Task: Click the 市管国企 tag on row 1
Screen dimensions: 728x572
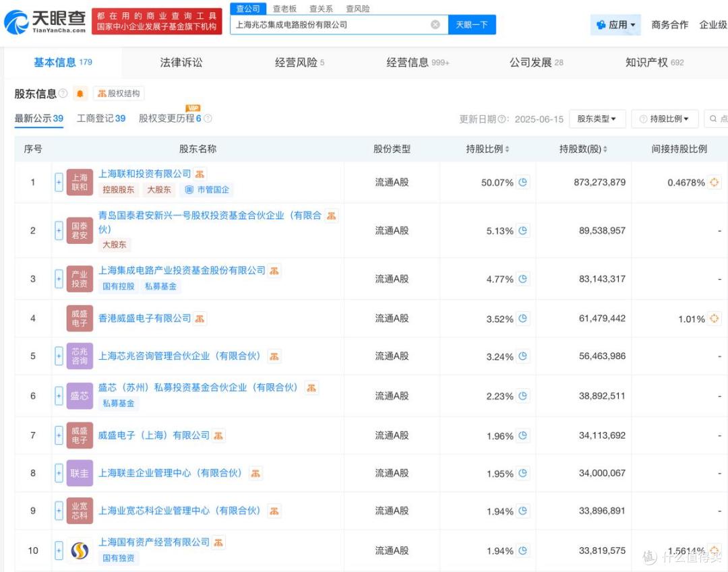Action: (x=207, y=190)
